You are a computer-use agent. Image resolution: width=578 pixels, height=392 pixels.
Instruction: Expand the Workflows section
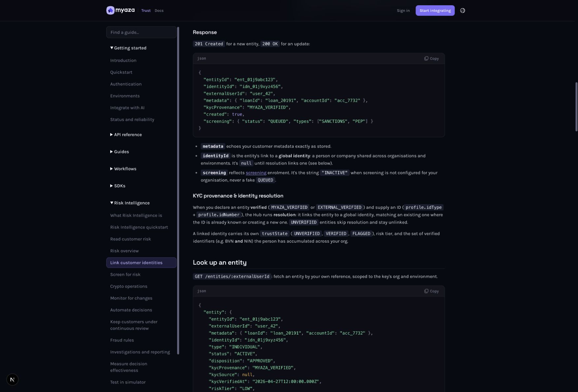pos(123,169)
